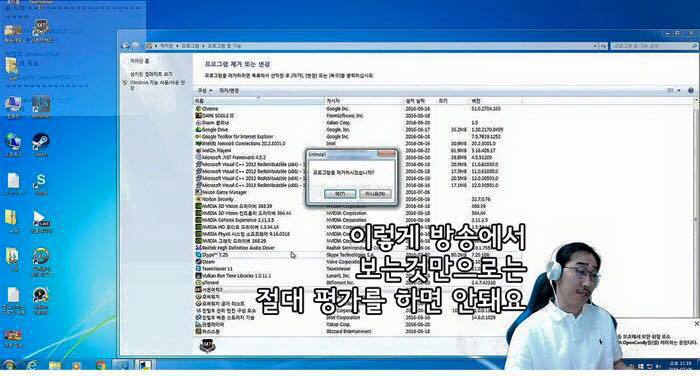
Task: Select the DARK SOULS III program icon
Action: [x=199, y=116]
